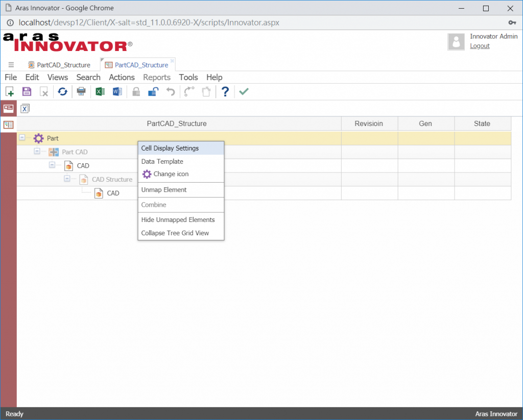
Task: Select Change icon context menu entry
Action: pyautogui.click(x=181, y=174)
